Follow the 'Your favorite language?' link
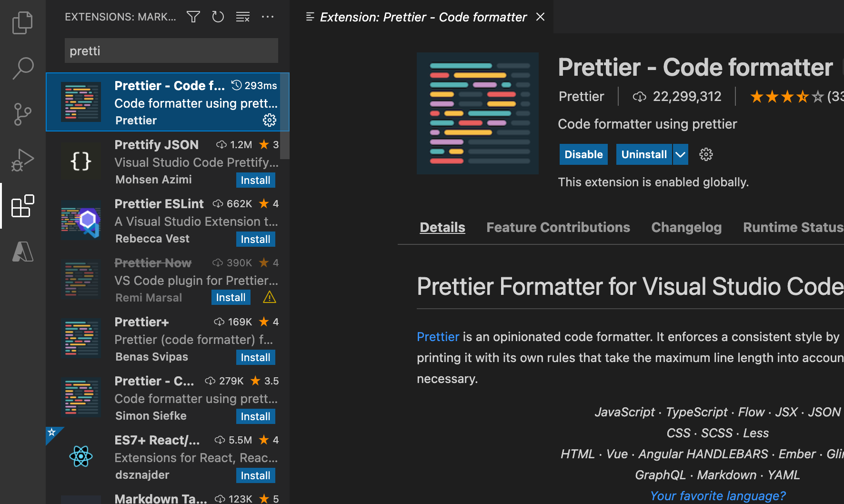This screenshot has height=504, width=844. tap(718, 496)
